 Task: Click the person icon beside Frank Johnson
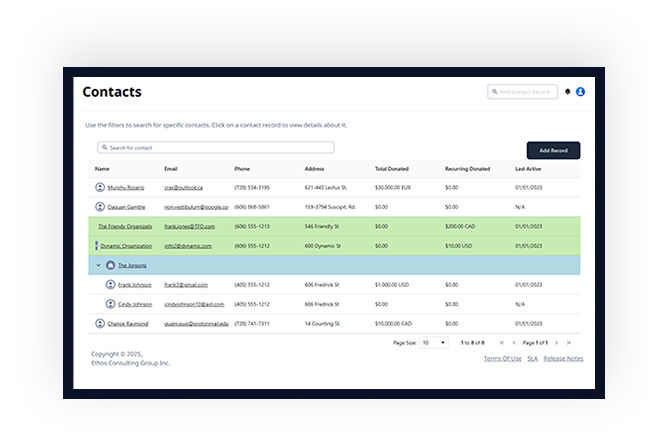click(110, 284)
